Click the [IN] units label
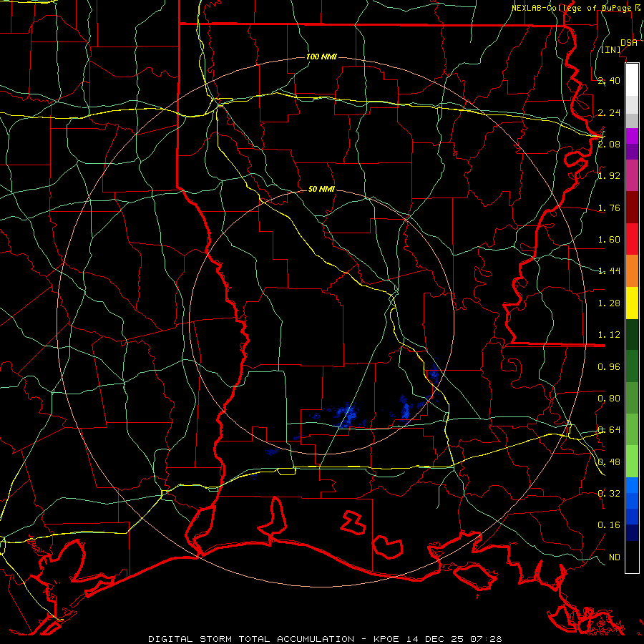Screen dimensions: 644x644 coord(611,49)
